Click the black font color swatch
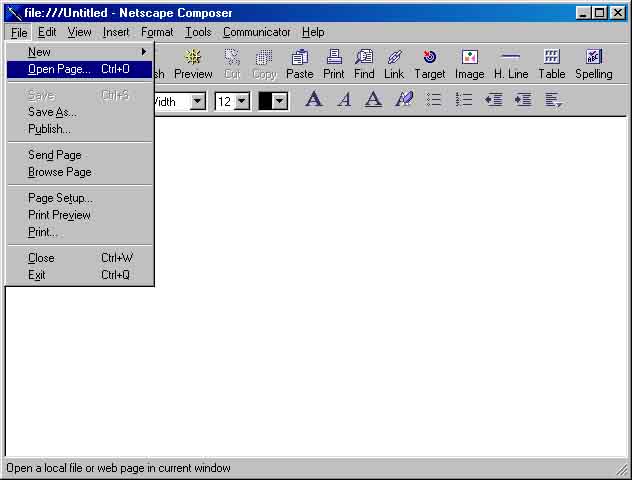 tap(265, 101)
